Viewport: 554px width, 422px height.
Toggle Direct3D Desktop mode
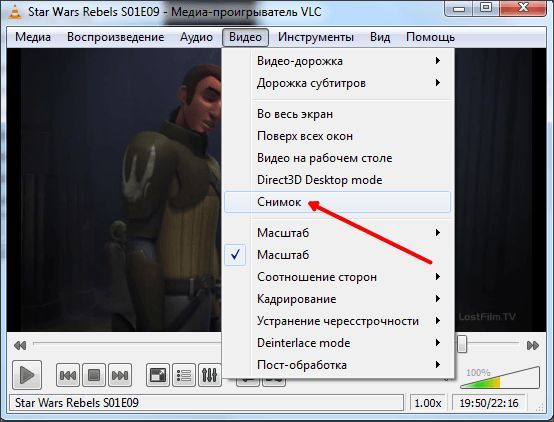point(337,180)
